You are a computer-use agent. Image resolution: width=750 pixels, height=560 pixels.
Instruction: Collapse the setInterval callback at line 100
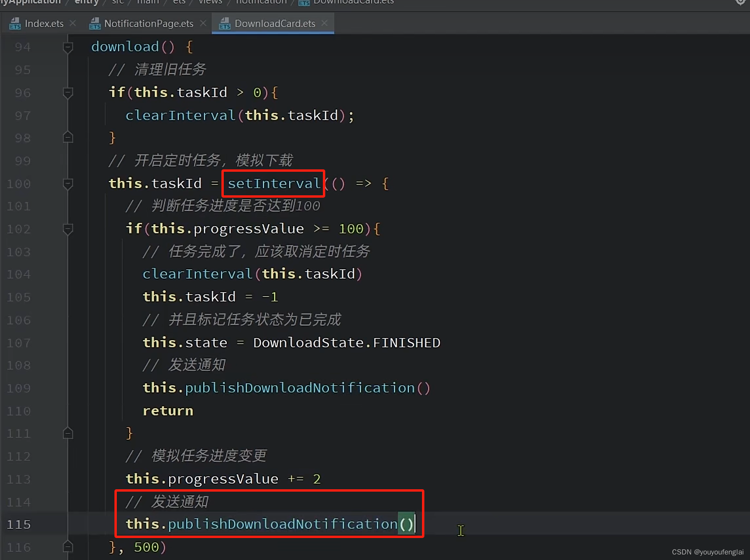tap(68, 184)
